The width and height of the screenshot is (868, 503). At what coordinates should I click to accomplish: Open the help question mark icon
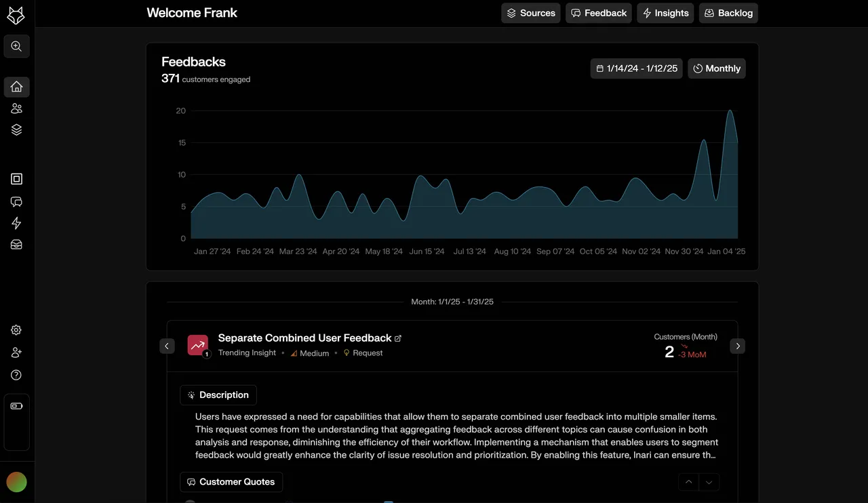coord(16,375)
